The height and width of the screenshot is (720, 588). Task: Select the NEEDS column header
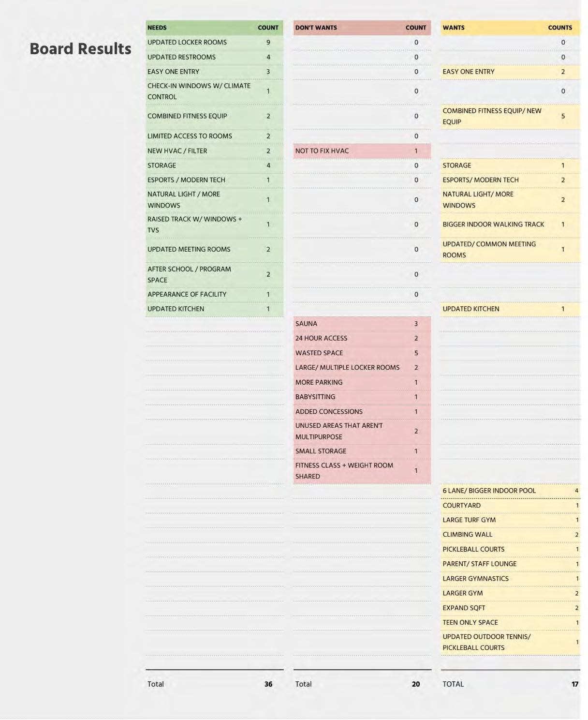(x=157, y=28)
